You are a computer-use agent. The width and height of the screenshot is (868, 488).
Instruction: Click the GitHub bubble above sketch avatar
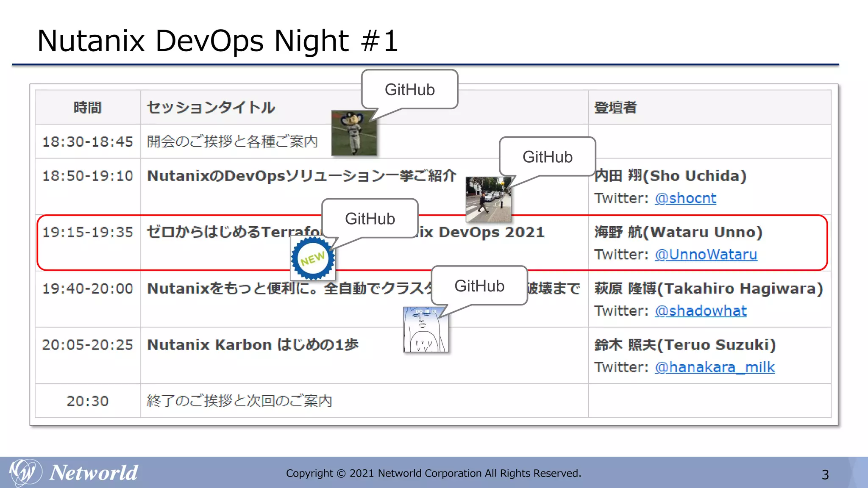pyautogui.click(x=479, y=286)
